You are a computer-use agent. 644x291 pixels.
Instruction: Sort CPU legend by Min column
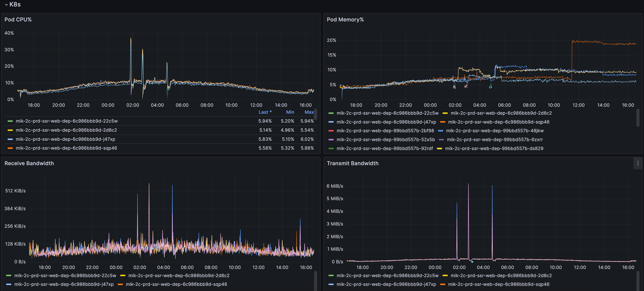pos(290,112)
